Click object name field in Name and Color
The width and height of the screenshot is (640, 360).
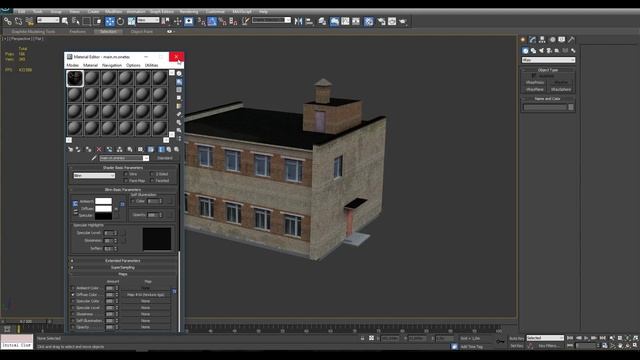pyautogui.click(x=545, y=107)
